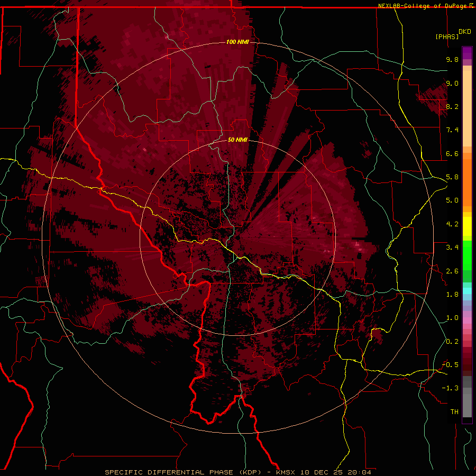Click the radar site center dot
The height and width of the screenshot is (476, 476).
tap(237, 237)
